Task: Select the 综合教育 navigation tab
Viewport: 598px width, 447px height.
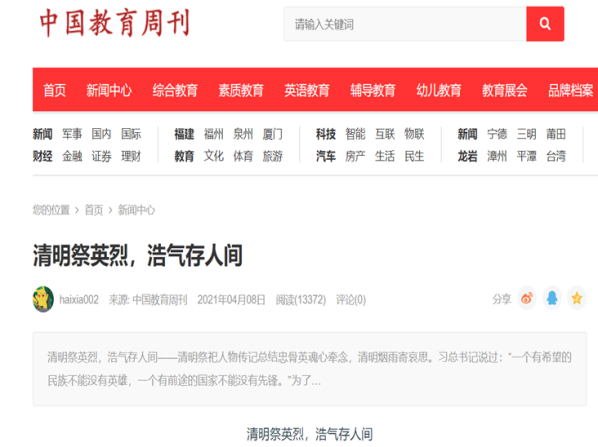Action: pos(175,90)
